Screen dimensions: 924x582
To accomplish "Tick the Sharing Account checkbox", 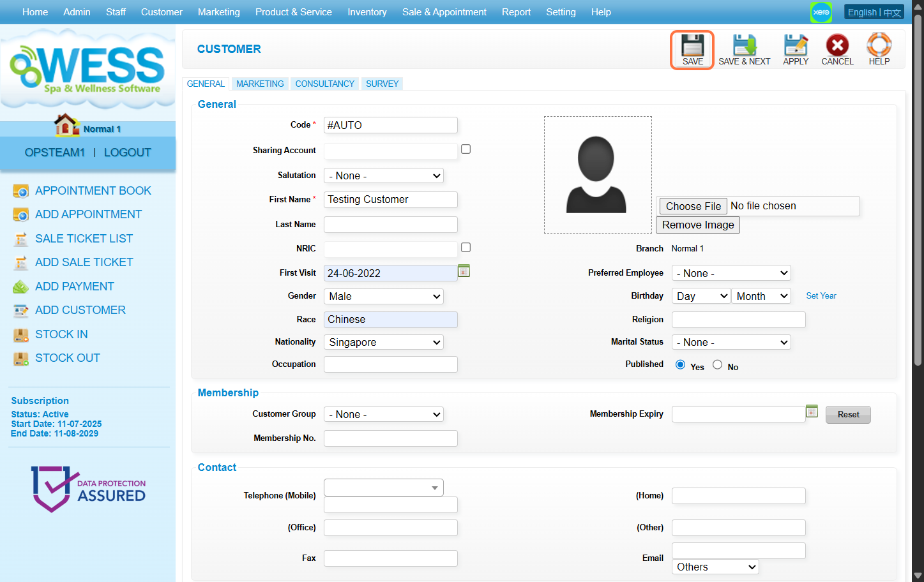I will (x=466, y=149).
